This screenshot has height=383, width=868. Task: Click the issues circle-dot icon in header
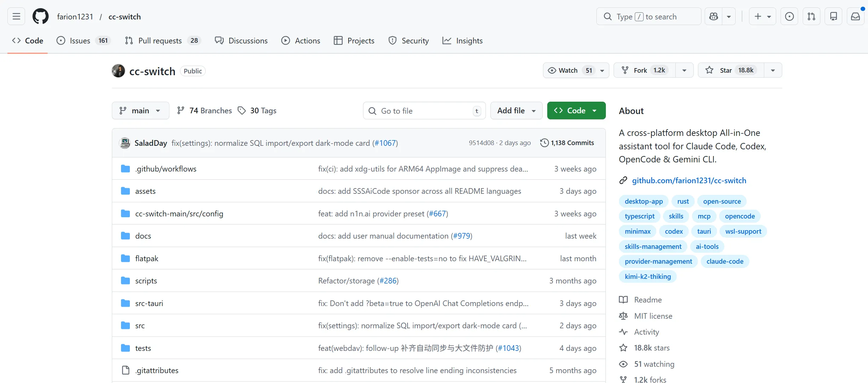click(789, 16)
